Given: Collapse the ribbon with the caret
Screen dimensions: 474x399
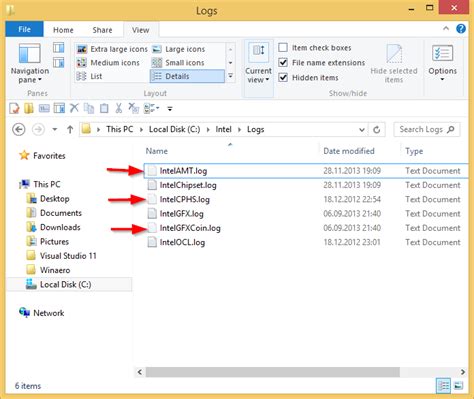Looking at the screenshot, I should [x=446, y=29].
